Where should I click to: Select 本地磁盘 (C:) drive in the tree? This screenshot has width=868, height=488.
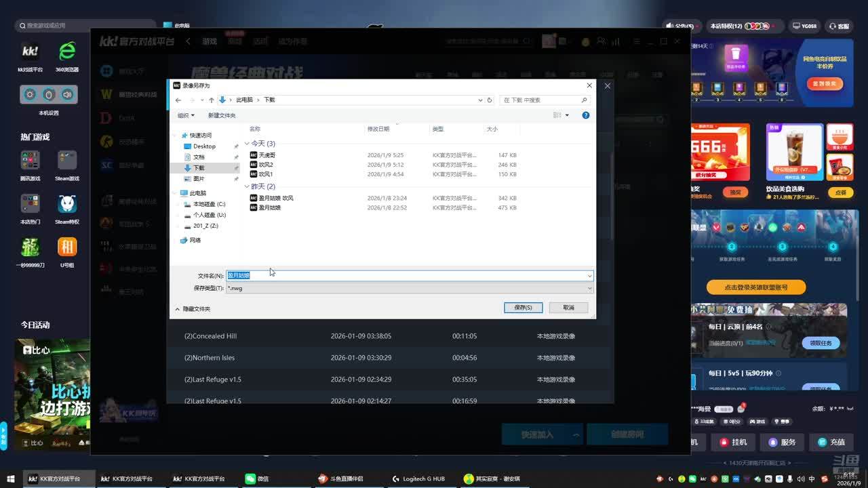click(x=209, y=204)
